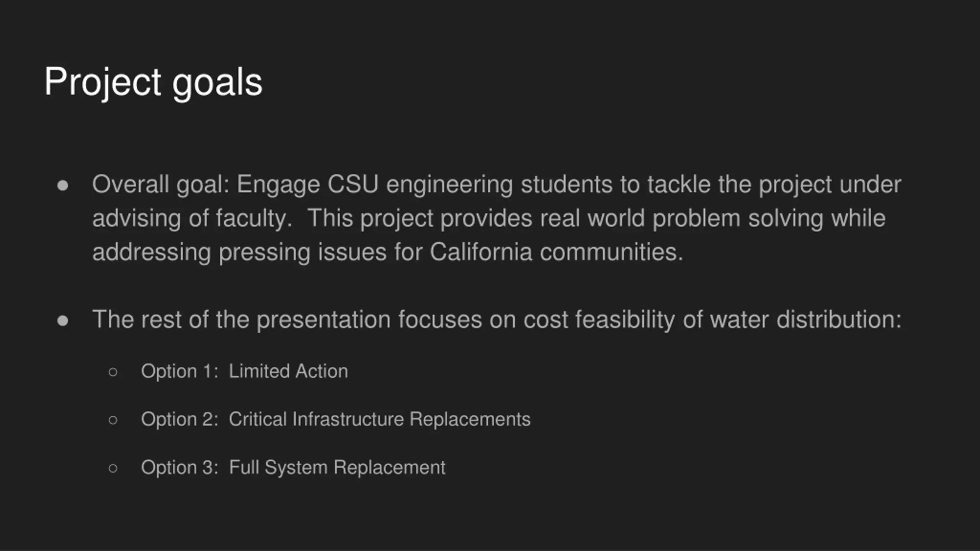Image resolution: width=980 pixels, height=551 pixels.
Task: Click the word "presentation" in second bullet
Action: tap(323, 320)
